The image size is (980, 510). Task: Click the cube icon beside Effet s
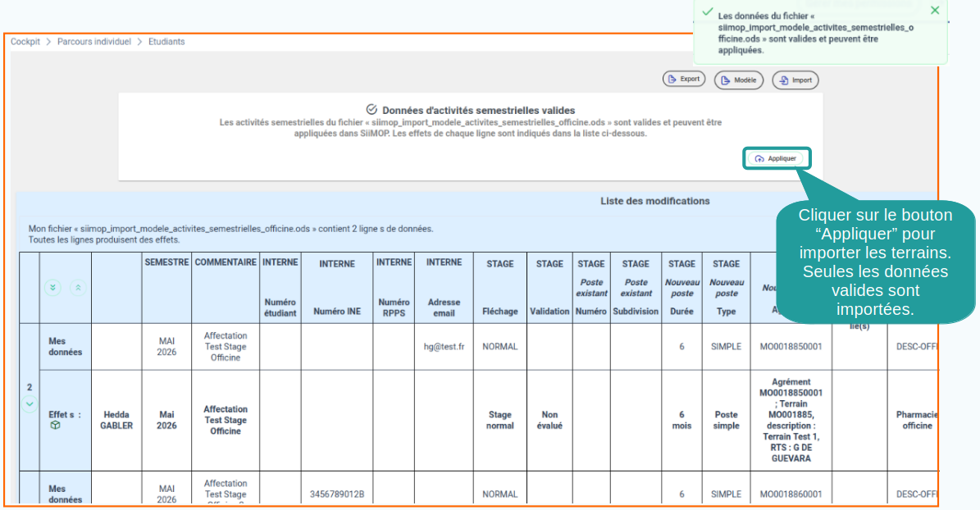pos(56,425)
